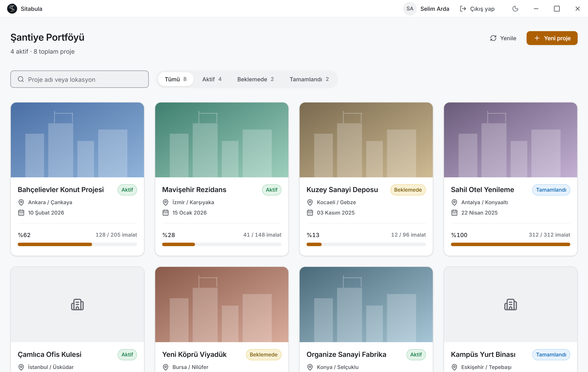
Task: Click the '128 / 205 imalat' count
Action: click(116, 235)
